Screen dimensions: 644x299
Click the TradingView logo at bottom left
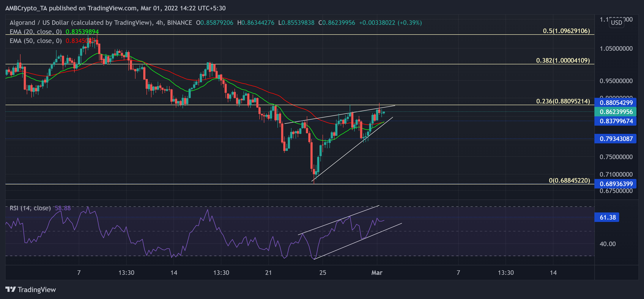point(30,290)
